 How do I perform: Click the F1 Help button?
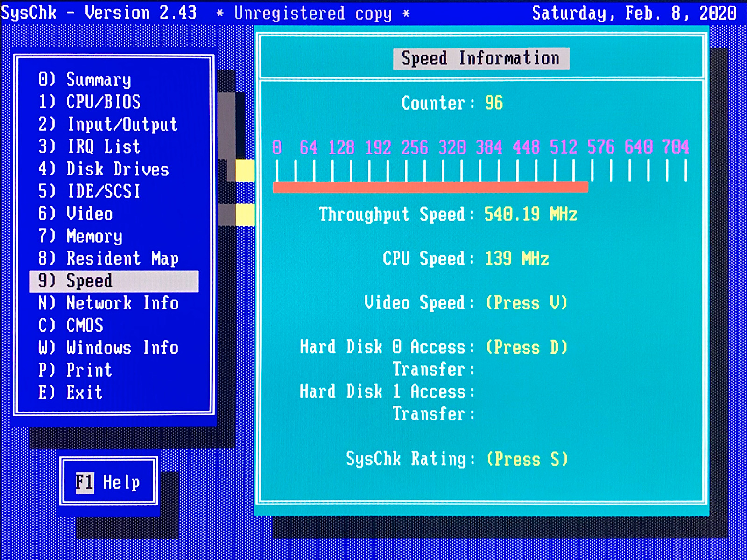[108, 482]
